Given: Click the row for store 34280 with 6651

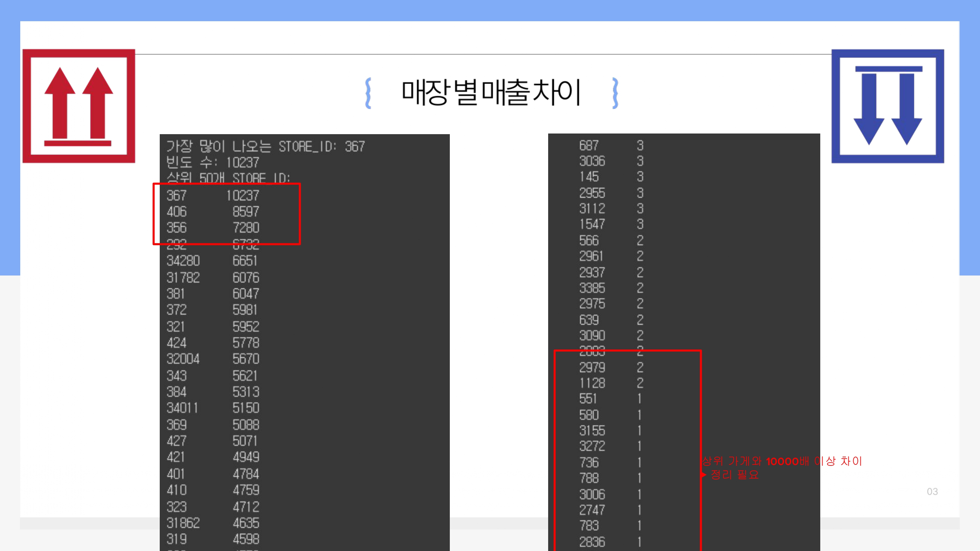Looking at the screenshot, I should point(213,261).
